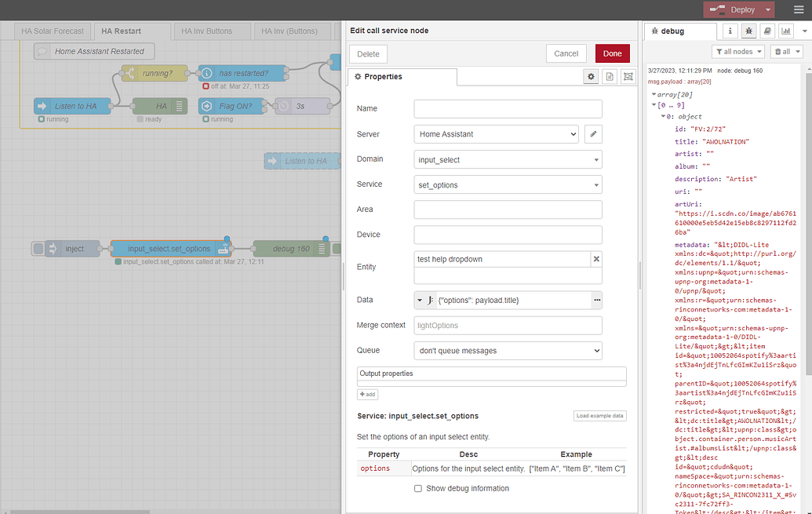Open the Queue dropdown
Image resolution: width=812 pixels, height=514 pixels.
(x=508, y=351)
